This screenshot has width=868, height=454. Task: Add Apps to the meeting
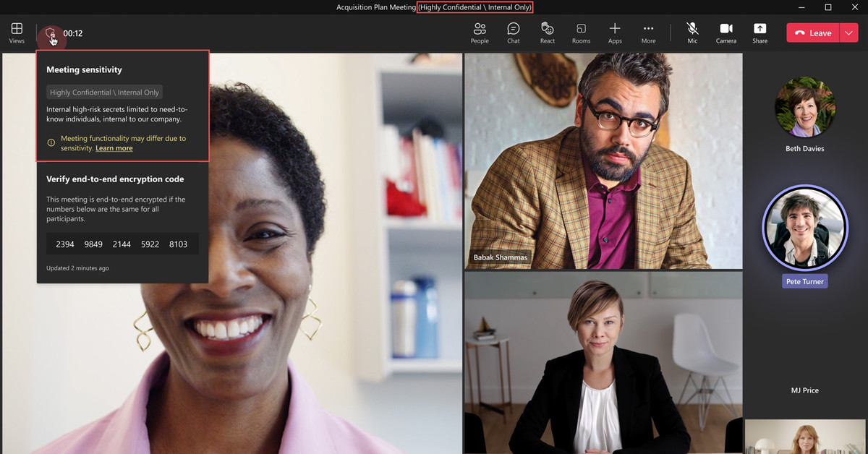615,33
